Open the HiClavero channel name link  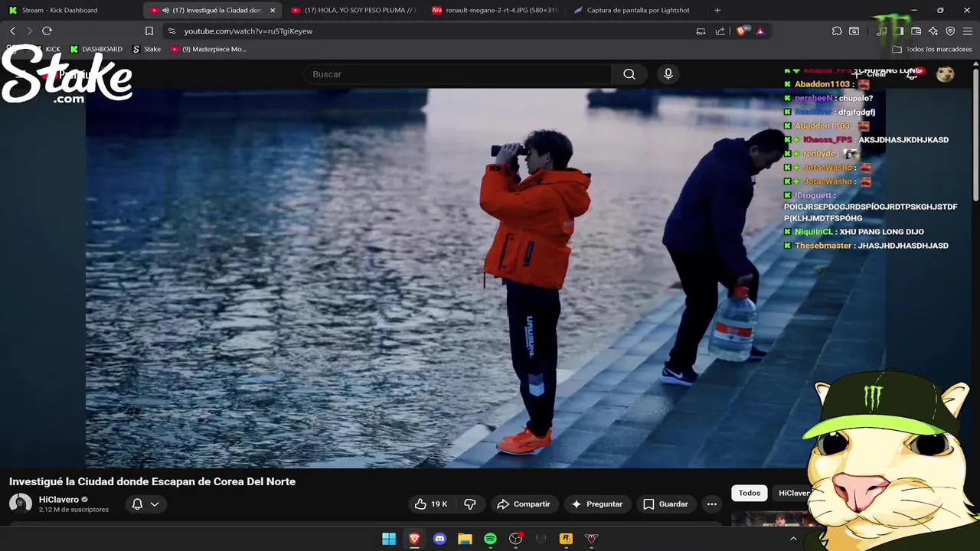(59, 500)
